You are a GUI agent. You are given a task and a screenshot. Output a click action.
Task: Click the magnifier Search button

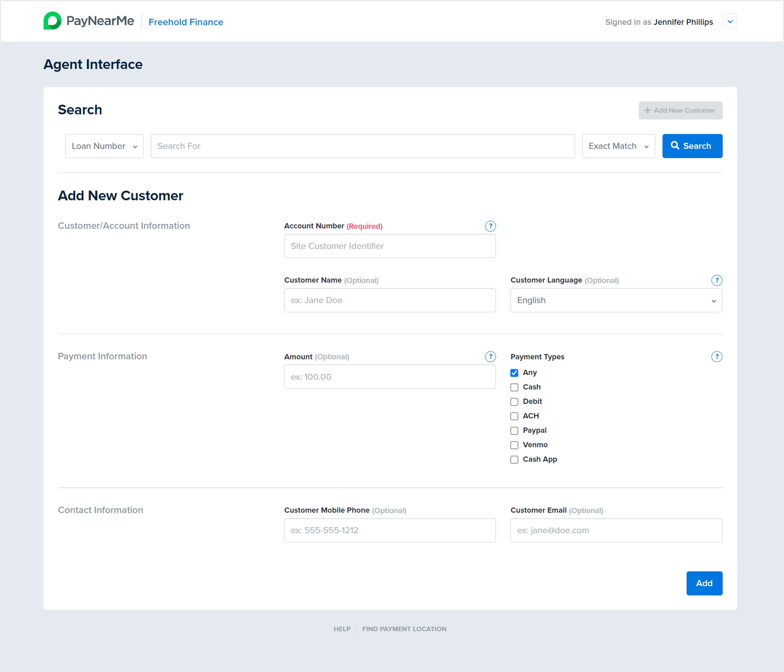click(x=692, y=146)
